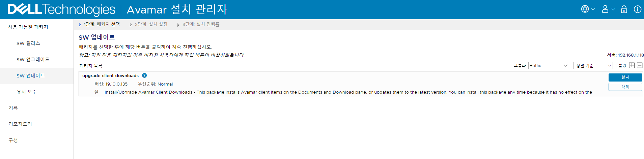This screenshot has width=644, height=159.
Task: Click the help icon beside upgrade-client-downloads
Action: [144, 75]
